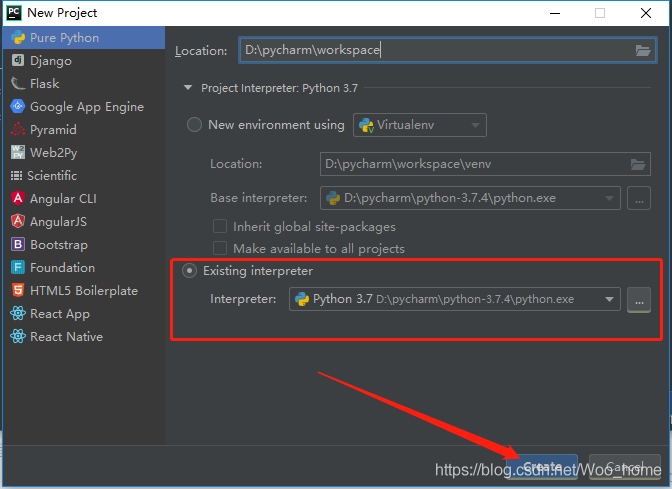This screenshot has height=489, width=672.
Task: Click the Create button
Action: 543,466
